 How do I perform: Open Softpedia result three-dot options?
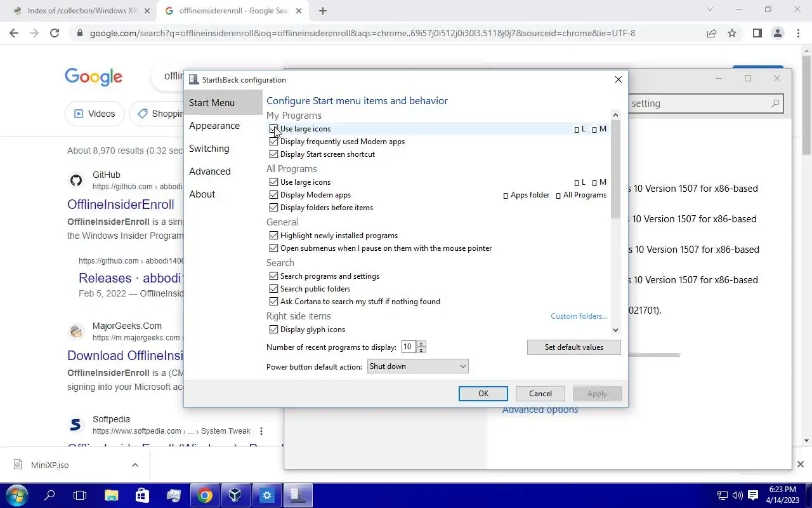[261, 431]
